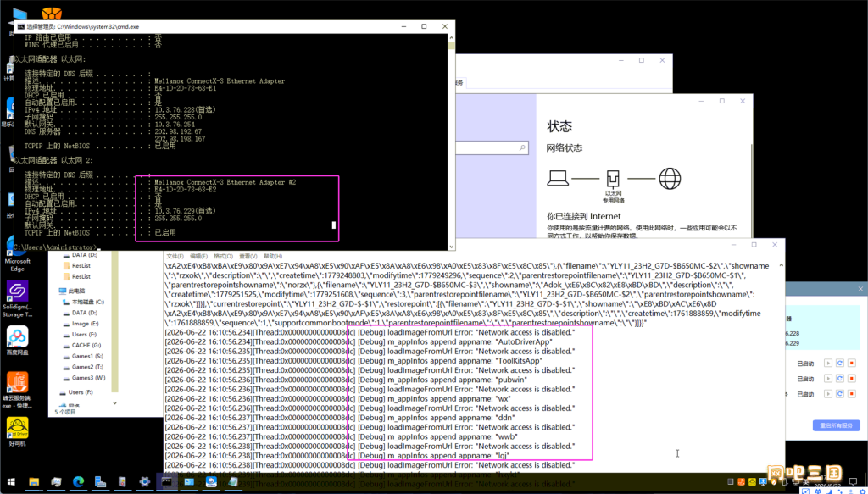868x494 pixels.
Task: Switch to the cmd.exe taskbar button
Action: tap(167, 481)
